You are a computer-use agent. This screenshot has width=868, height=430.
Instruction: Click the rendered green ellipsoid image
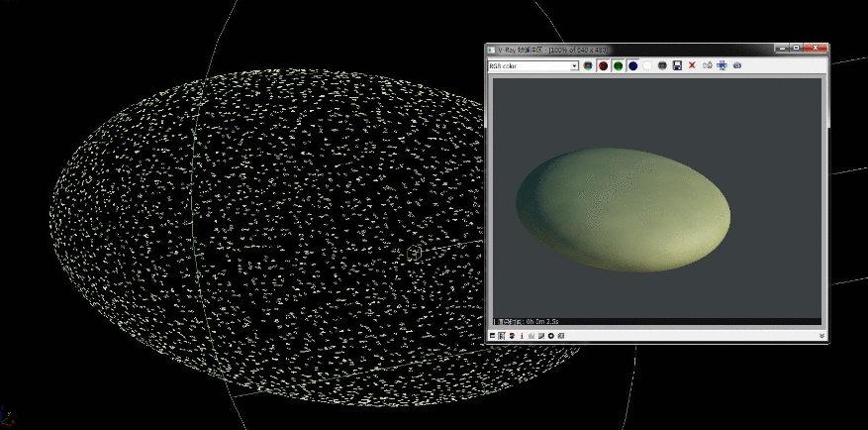[x=624, y=208]
